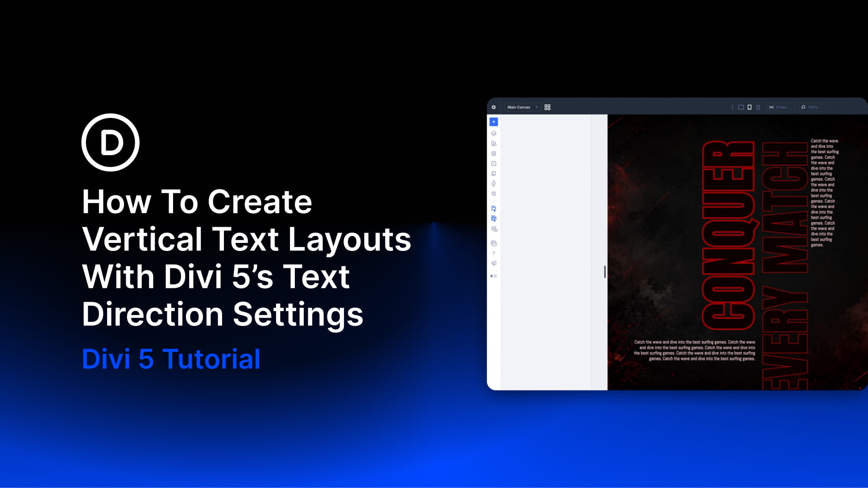
Task: Open the Main Canvas dropdown
Action: coord(522,107)
